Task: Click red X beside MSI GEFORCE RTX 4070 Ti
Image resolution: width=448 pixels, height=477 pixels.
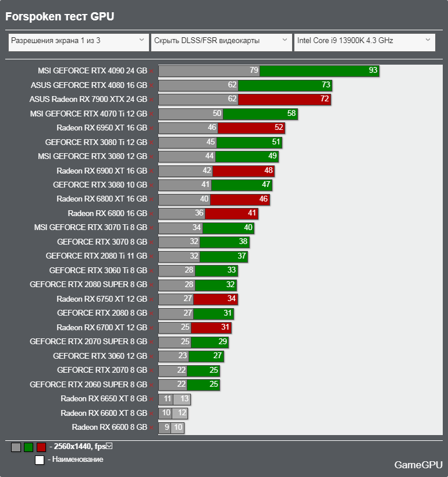Action: point(151,114)
